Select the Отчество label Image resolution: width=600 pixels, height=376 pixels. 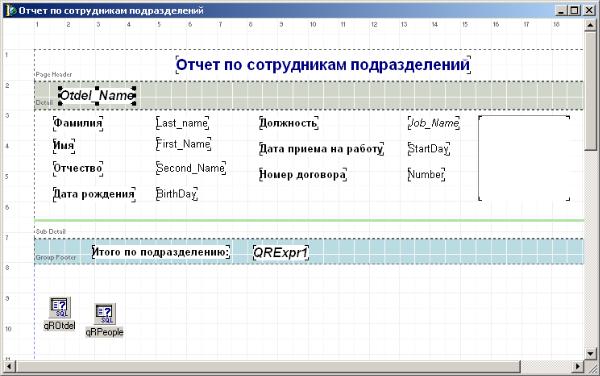78,168
